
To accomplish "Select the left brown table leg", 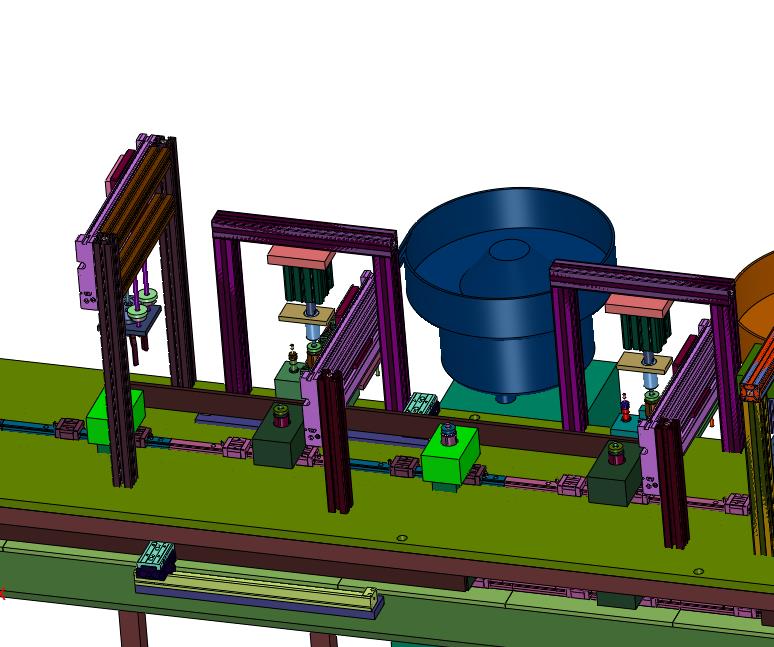I will pyautogui.click(x=132, y=629).
